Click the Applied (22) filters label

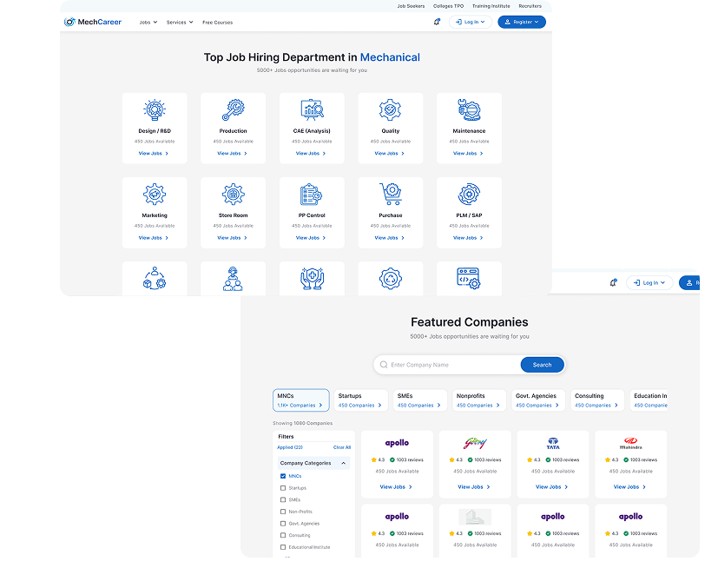290,447
